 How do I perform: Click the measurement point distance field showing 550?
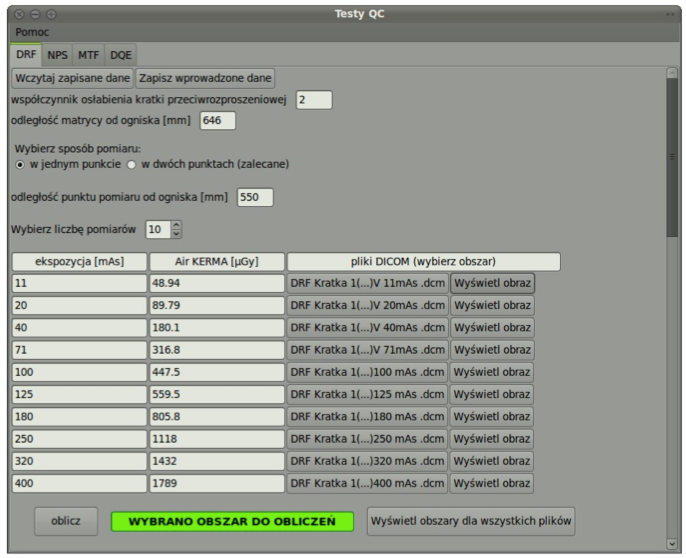click(254, 197)
